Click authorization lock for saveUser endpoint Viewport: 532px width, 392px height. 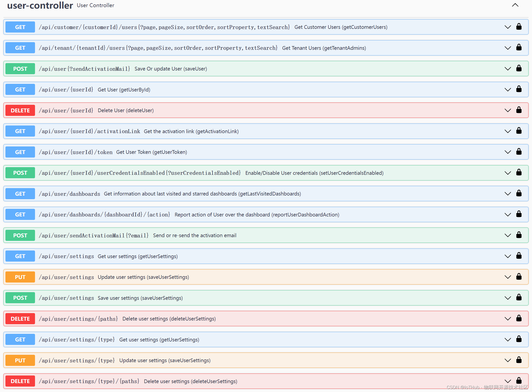pyautogui.click(x=519, y=68)
